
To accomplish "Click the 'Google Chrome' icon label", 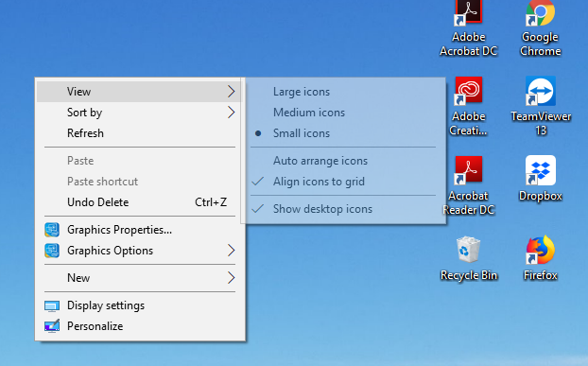I will point(541,44).
